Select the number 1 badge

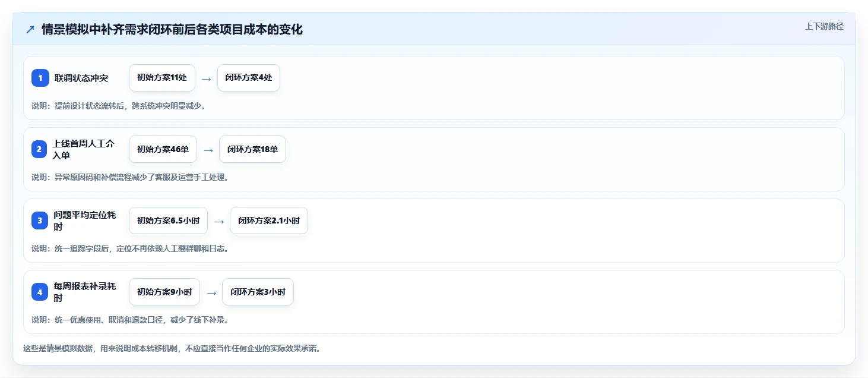pyautogui.click(x=40, y=78)
